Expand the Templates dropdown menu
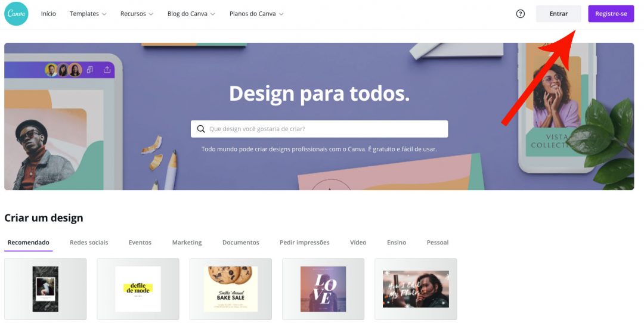This screenshot has width=644, height=323. pyautogui.click(x=88, y=14)
